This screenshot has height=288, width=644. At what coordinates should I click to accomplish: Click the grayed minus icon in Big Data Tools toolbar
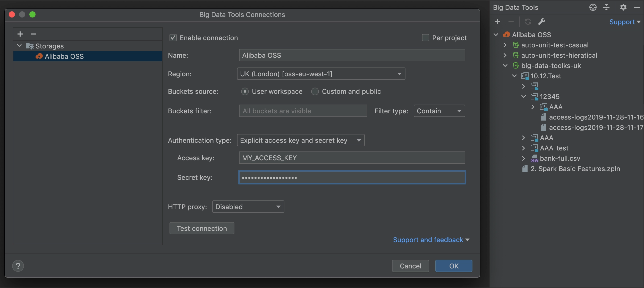(511, 22)
